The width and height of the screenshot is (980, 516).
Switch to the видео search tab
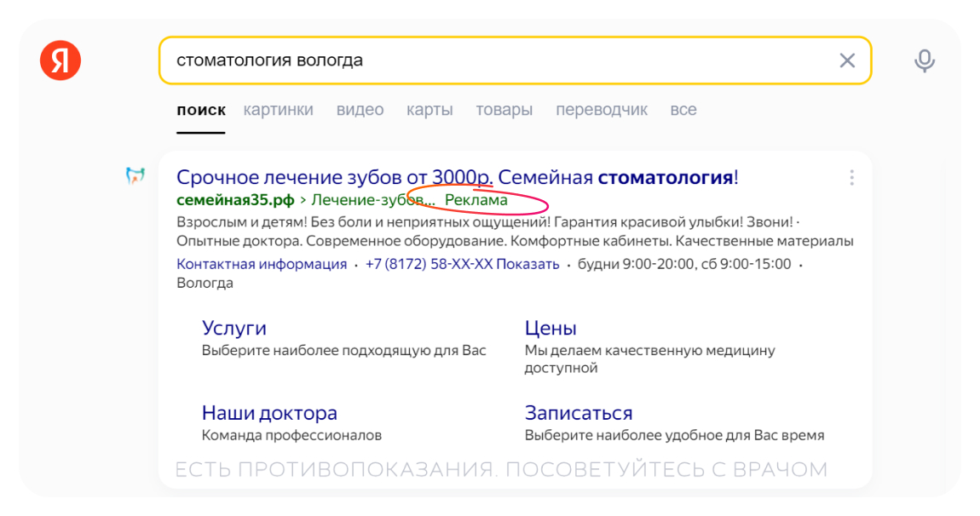click(x=360, y=109)
